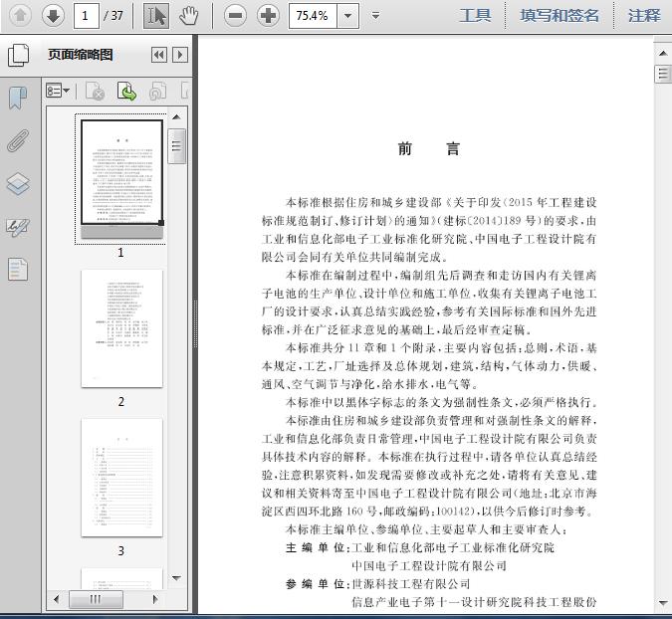The height and width of the screenshot is (619, 672).
Task: Select page 2 thumbnail
Action: [121, 328]
